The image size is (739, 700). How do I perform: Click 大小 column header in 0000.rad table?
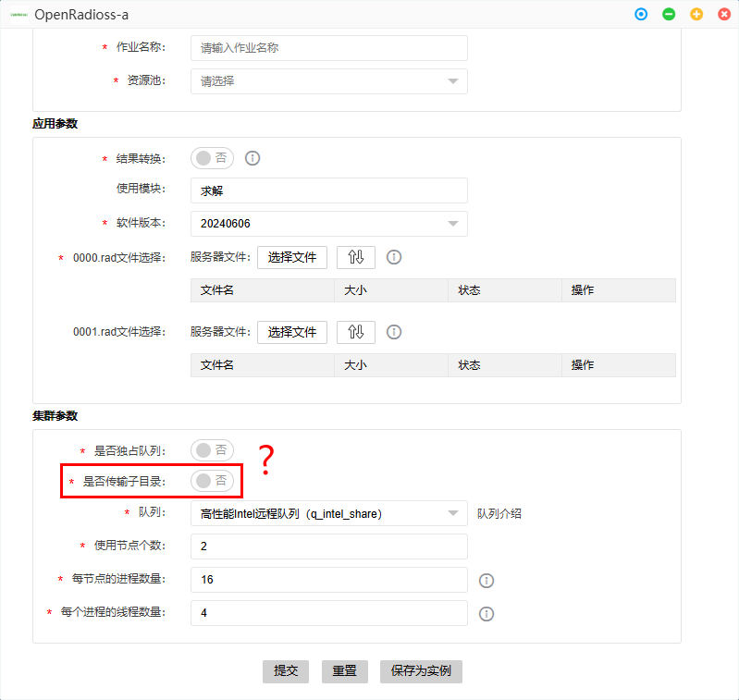391,290
